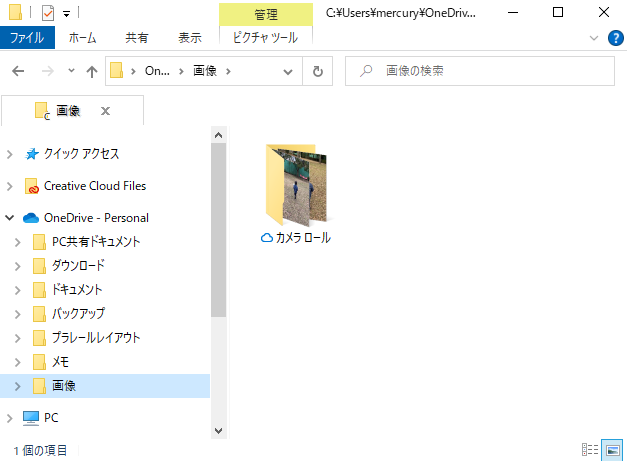The height and width of the screenshot is (461, 628).
Task: Switch to details list view in status bar
Action: pyautogui.click(x=590, y=450)
